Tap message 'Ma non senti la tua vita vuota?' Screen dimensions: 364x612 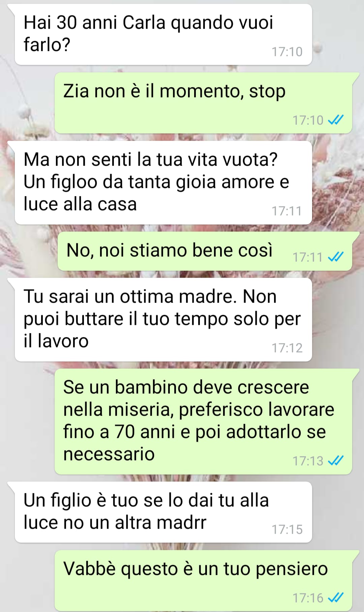tap(163, 183)
